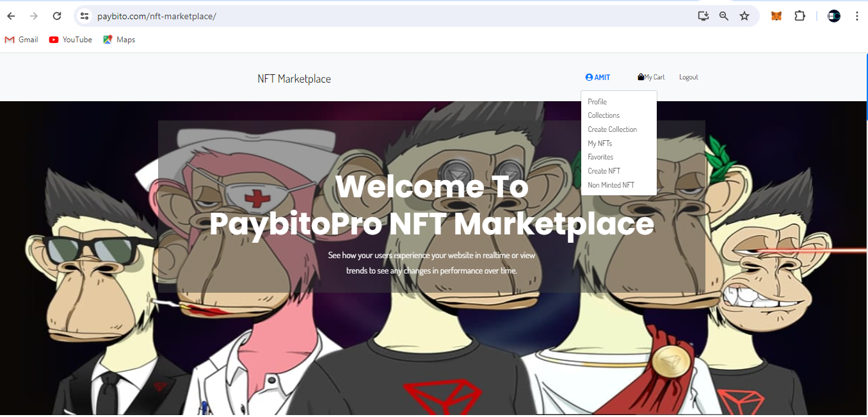Expand the Maps bookmark entry
Screen dimensions: 868x417
point(118,39)
